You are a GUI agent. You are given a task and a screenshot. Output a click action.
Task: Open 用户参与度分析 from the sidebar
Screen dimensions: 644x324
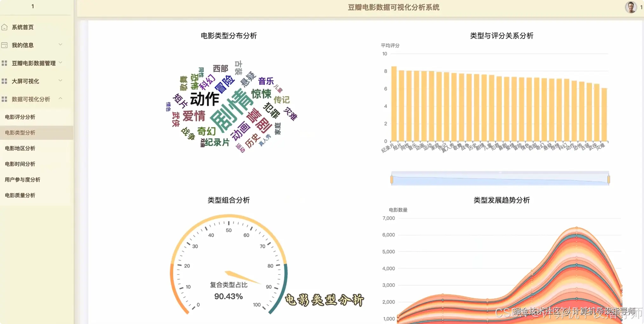coord(22,179)
